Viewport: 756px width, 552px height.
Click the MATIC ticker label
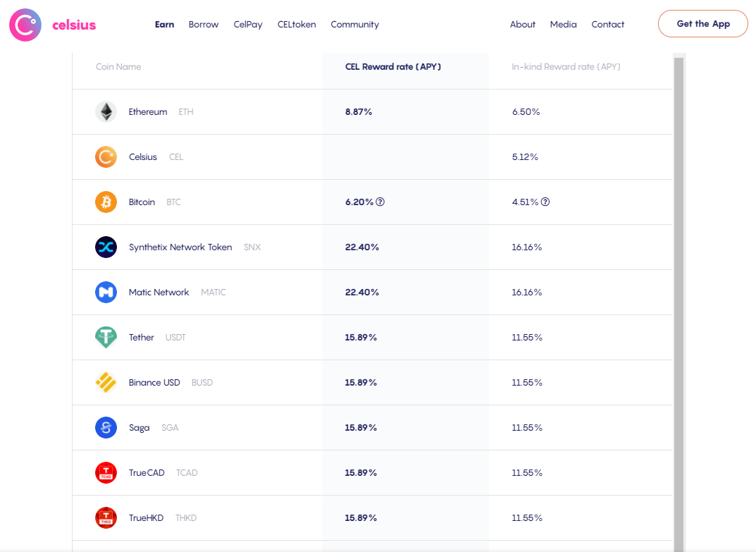[213, 293]
